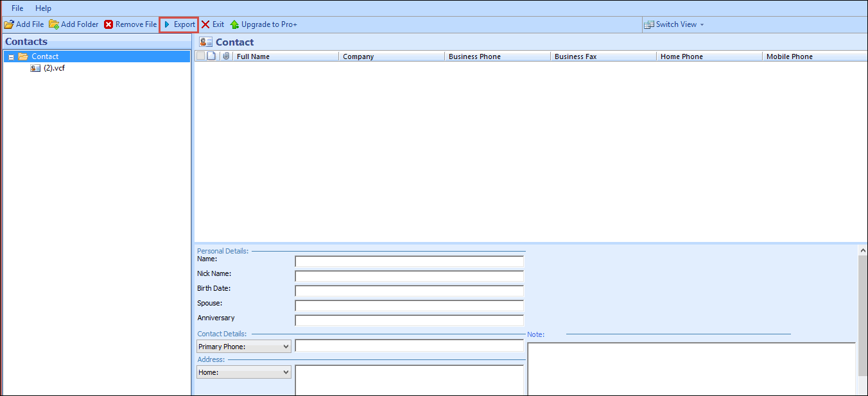Click the Contacts panel title
Viewport: 868px width, 396px height.
point(26,42)
